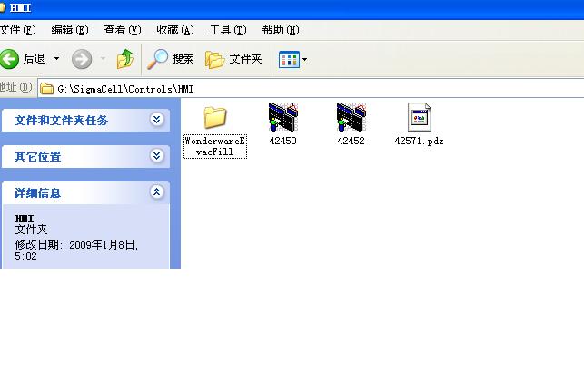Open the 查看(V) menu
Viewport: 584px width, 392px height.
point(123,30)
